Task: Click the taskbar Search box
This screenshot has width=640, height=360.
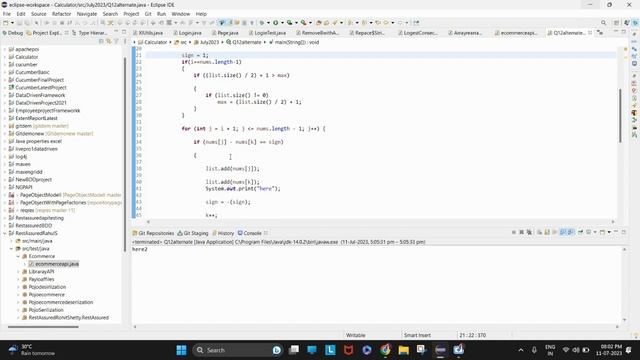Action: pos(238,350)
